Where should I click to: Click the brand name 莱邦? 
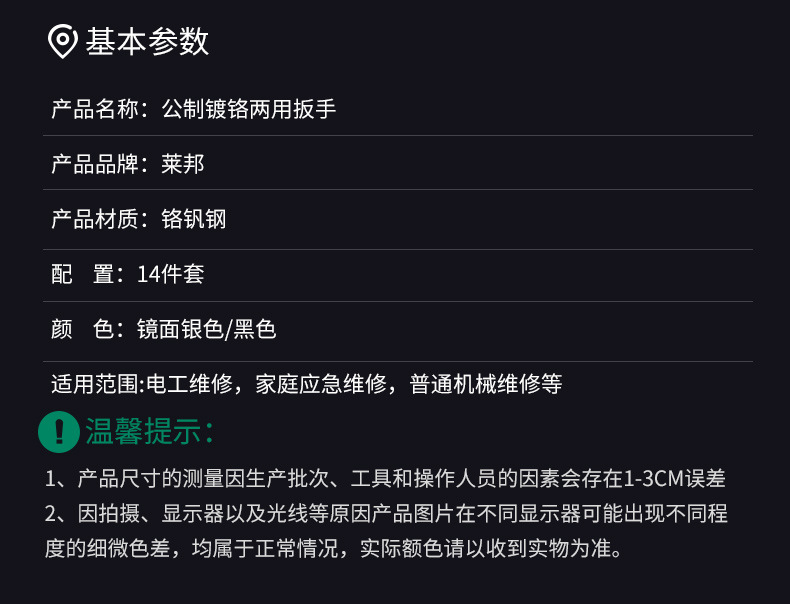(x=183, y=164)
